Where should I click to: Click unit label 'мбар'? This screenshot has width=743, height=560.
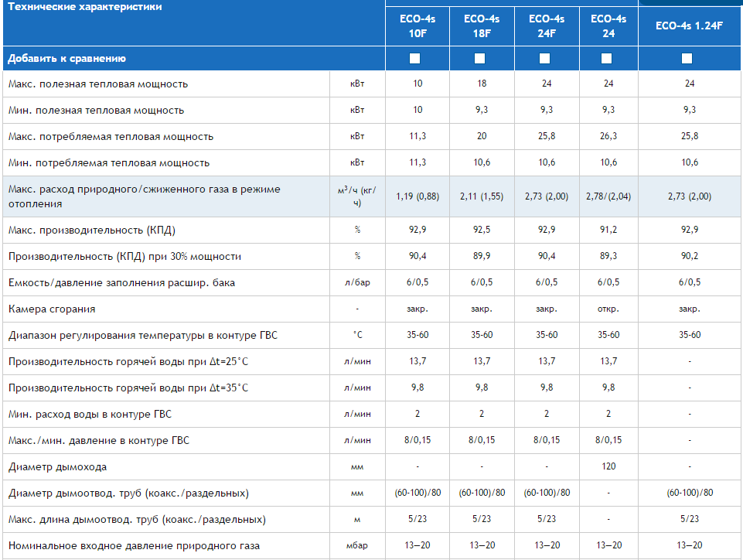pyautogui.click(x=357, y=545)
